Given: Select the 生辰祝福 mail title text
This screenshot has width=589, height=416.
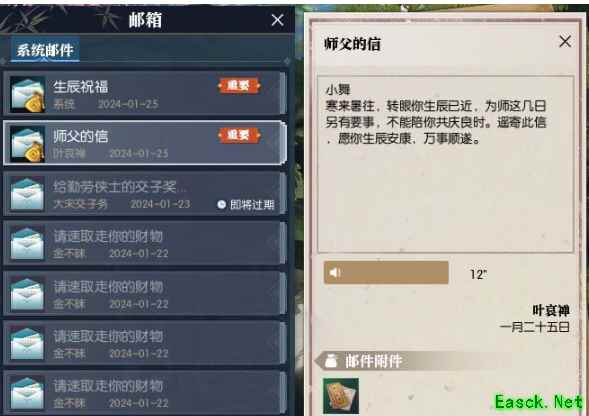Looking at the screenshot, I should click(80, 87).
